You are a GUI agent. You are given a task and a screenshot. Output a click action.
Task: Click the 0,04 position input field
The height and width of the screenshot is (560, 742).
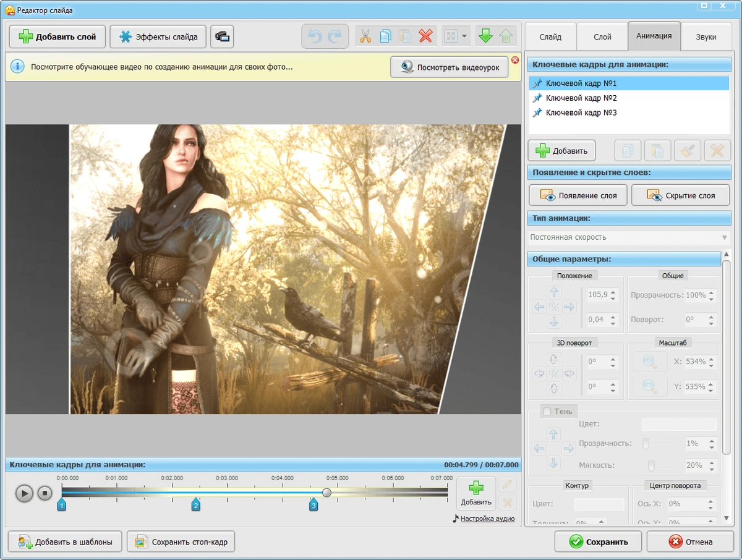click(597, 320)
